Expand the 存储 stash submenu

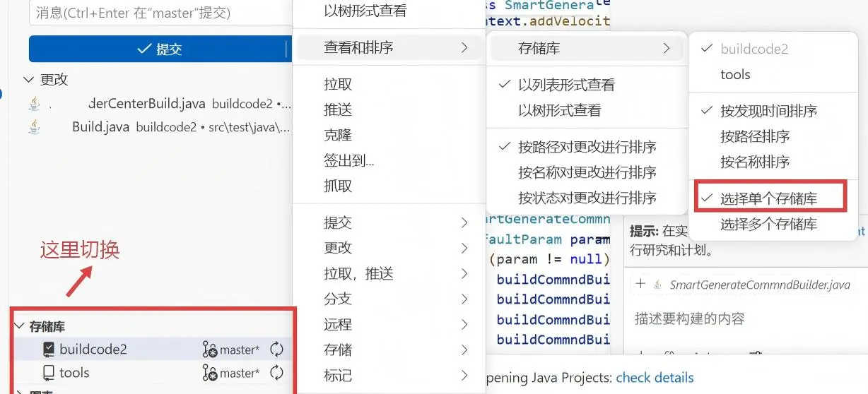(388, 350)
